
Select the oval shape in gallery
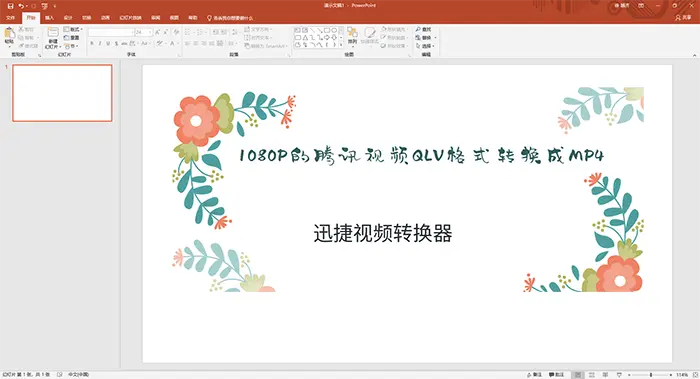[x=333, y=30]
